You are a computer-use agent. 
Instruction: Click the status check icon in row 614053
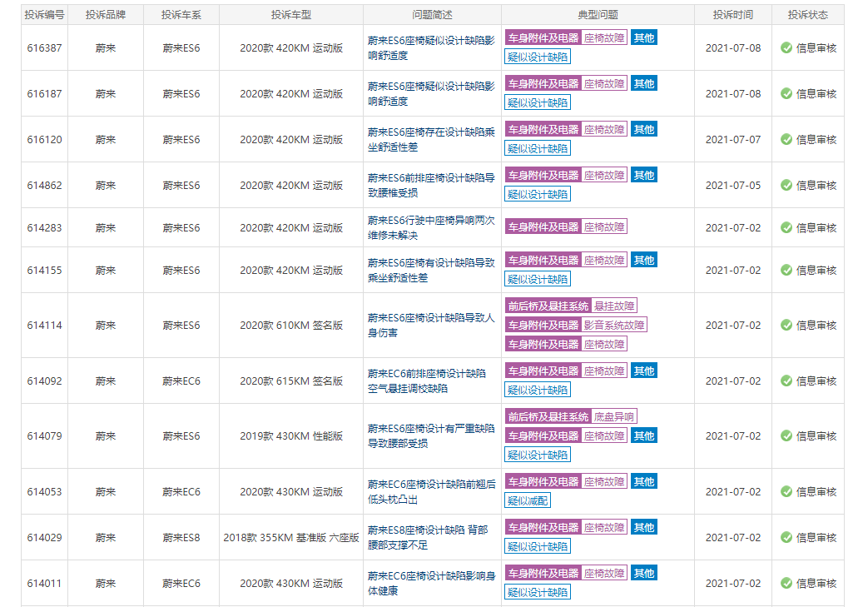pos(786,492)
